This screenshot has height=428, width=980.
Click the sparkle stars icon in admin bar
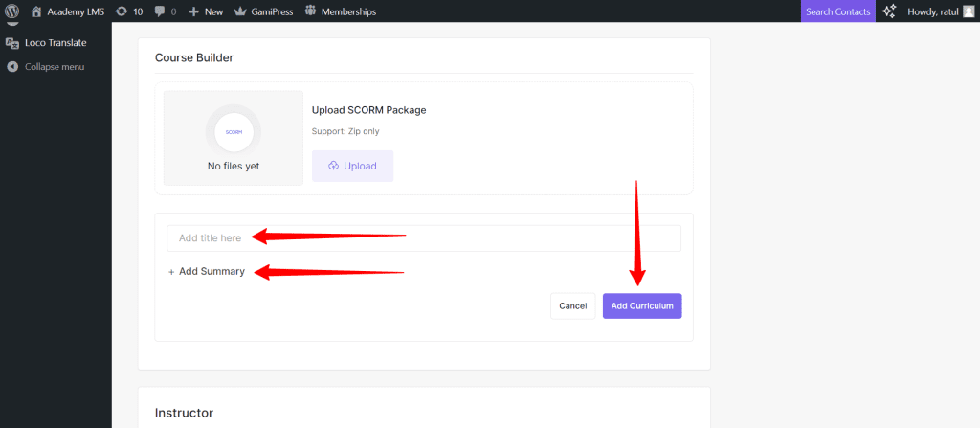coord(889,11)
